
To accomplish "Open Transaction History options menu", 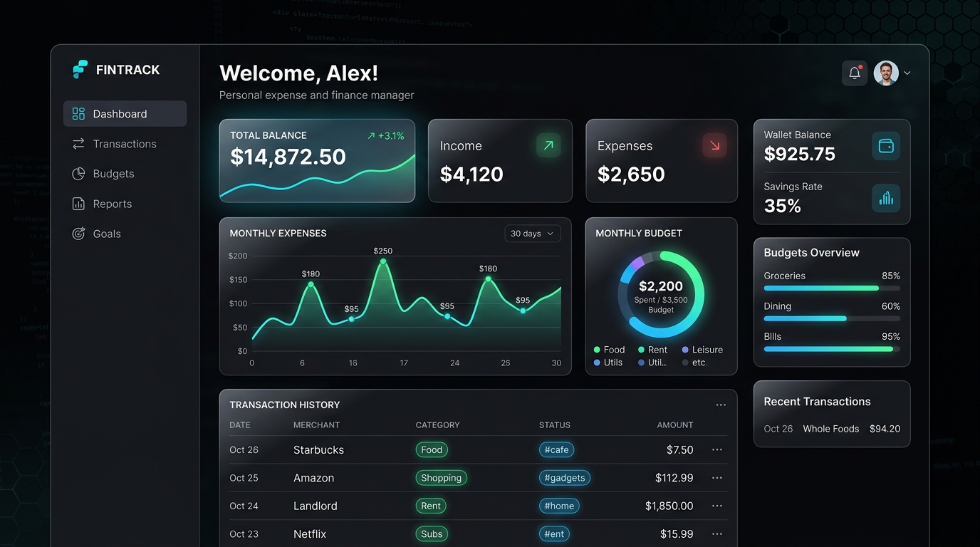I will pos(721,405).
